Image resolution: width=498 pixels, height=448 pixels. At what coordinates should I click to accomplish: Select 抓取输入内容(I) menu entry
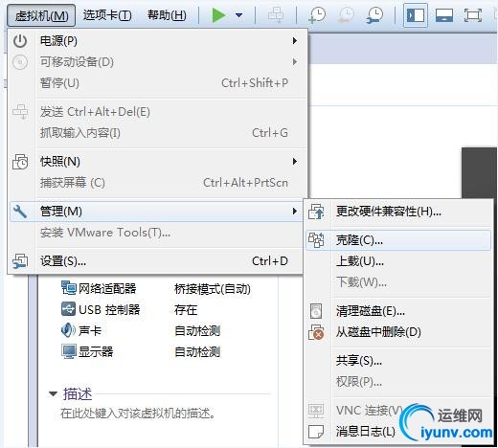(x=156, y=133)
